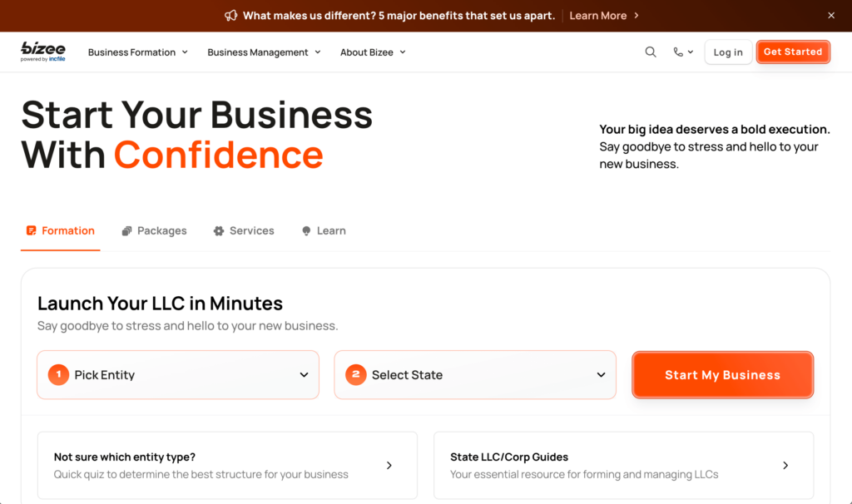
Task: Click the chevron on entity type quiz card
Action: click(x=389, y=466)
